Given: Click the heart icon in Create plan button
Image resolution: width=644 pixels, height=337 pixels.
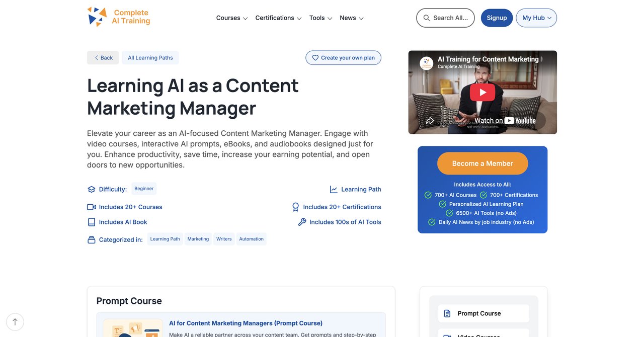Looking at the screenshot, I should [315, 58].
